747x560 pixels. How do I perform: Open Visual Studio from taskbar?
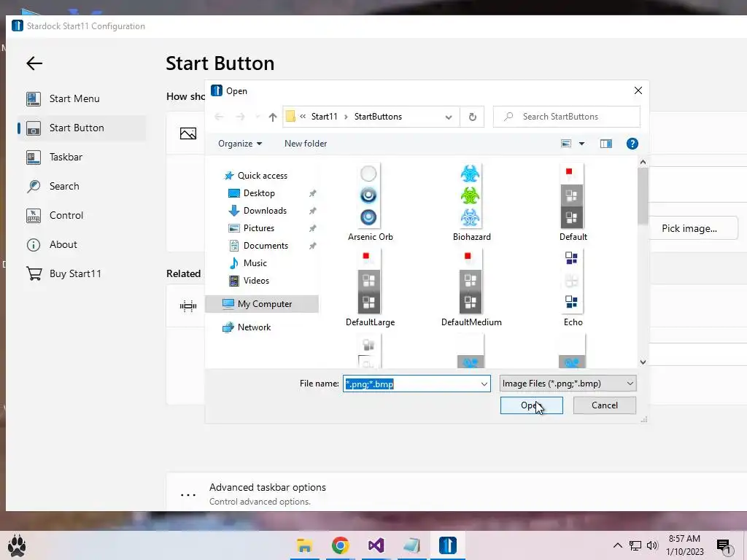pyautogui.click(x=376, y=545)
